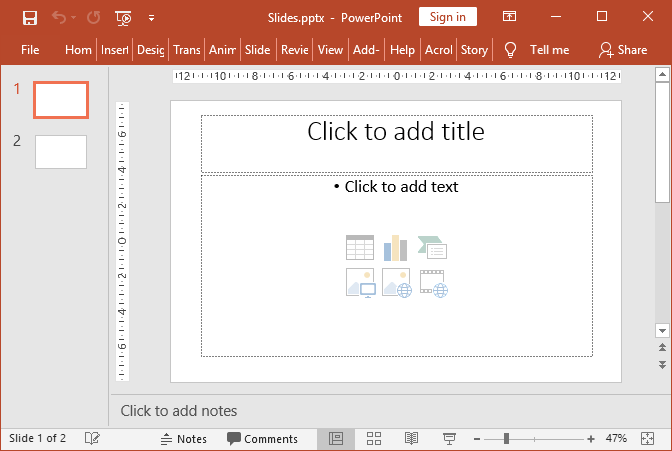672x451 pixels.
Task: Click the Online Pictures placeholder icon
Action: coord(396,283)
